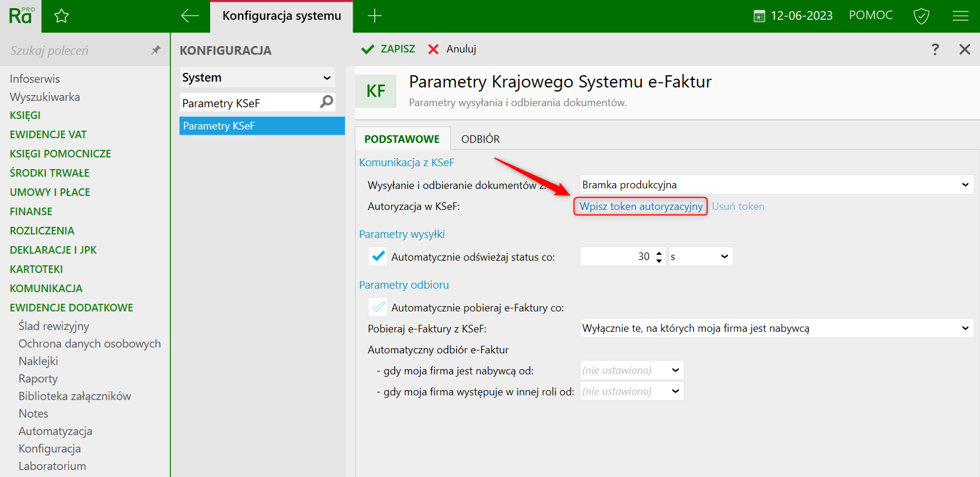
Task: Open Naklejki item
Action: pyautogui.click(x=39, y=361)
